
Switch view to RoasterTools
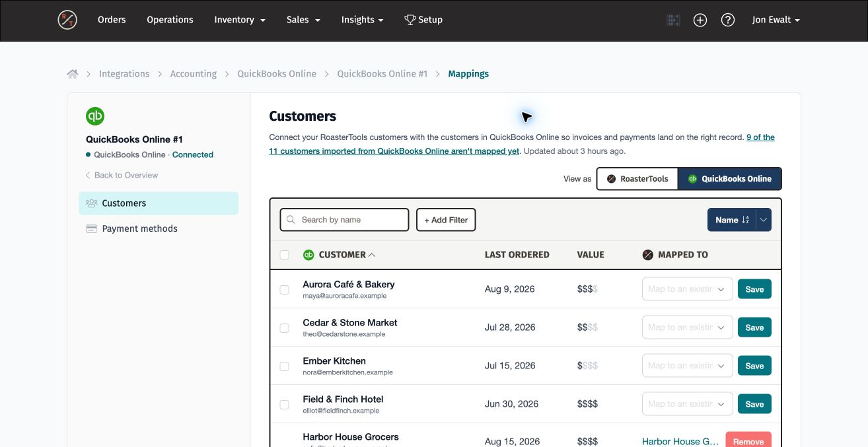tap(637, 179)
